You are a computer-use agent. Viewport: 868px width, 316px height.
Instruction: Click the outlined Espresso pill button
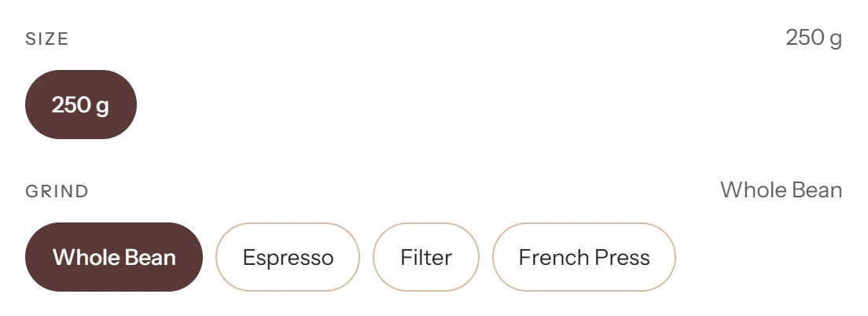pos(287,257)
